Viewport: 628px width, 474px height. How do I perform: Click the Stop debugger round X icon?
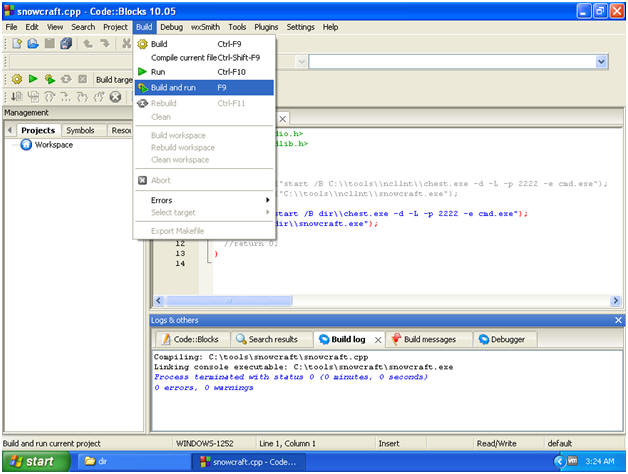(115, 97)
